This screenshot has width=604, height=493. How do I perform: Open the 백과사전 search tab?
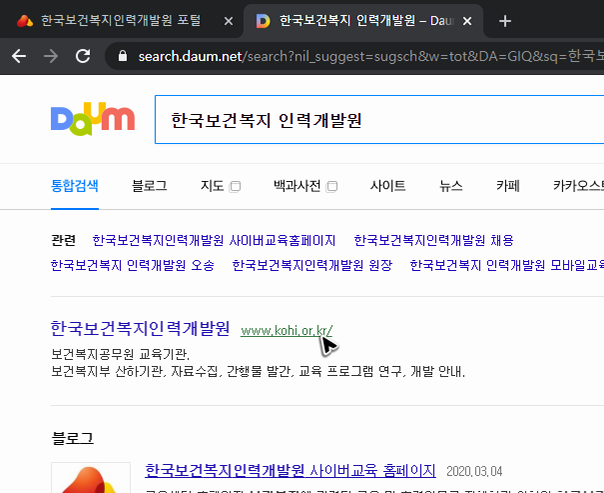point(297,186)
